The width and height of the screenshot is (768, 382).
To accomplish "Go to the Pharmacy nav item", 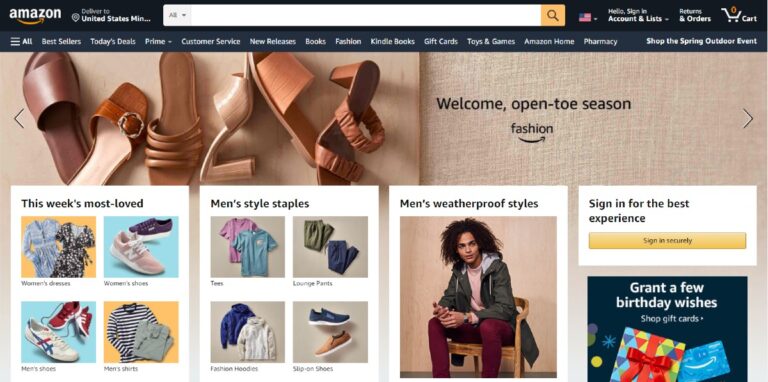I will point(600,42).
